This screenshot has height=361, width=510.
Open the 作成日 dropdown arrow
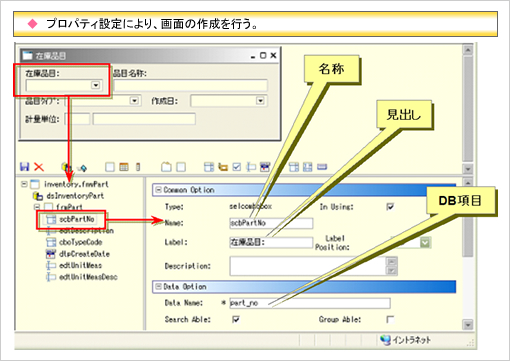260,101
